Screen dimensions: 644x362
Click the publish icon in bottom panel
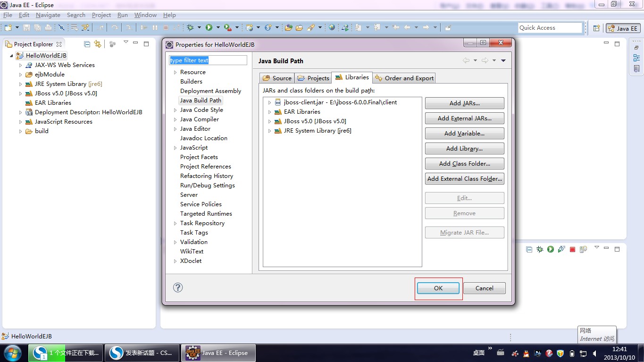tap(584, 249)
